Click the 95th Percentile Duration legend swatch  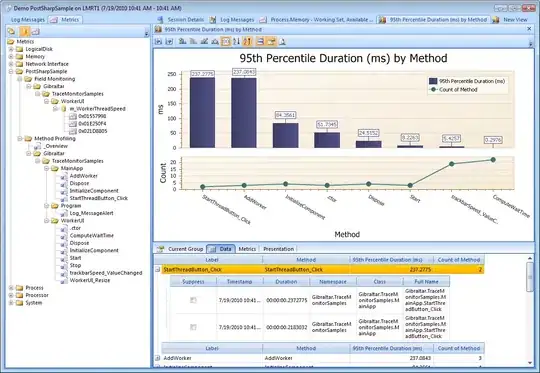(x=433, y=81)
